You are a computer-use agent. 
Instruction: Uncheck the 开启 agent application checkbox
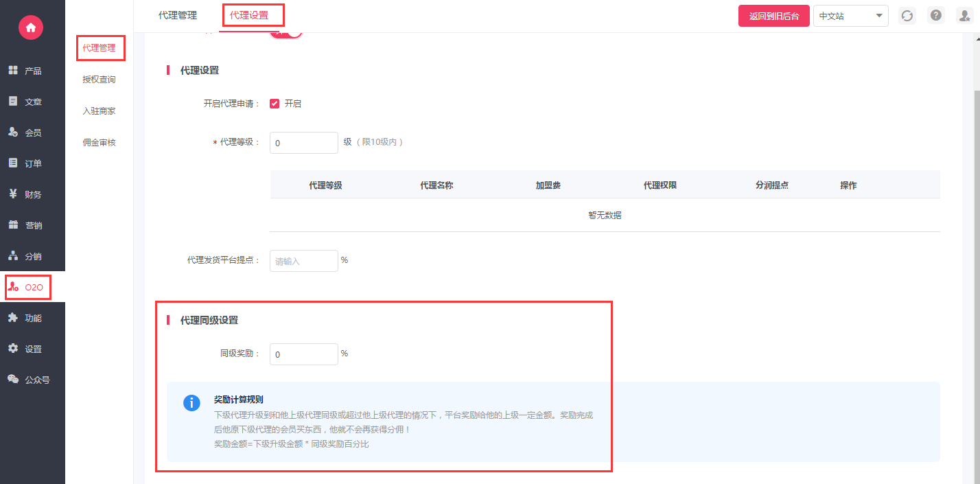[x=275, y=104]
